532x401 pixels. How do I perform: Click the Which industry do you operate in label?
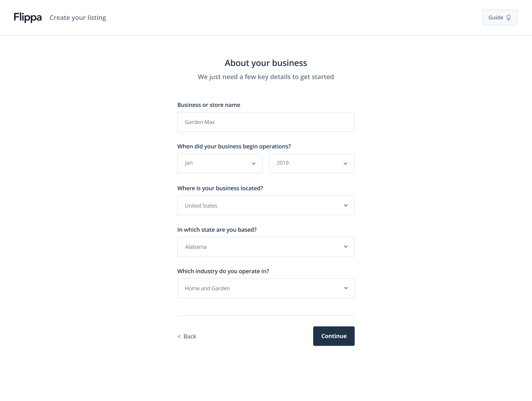[223, 271]
